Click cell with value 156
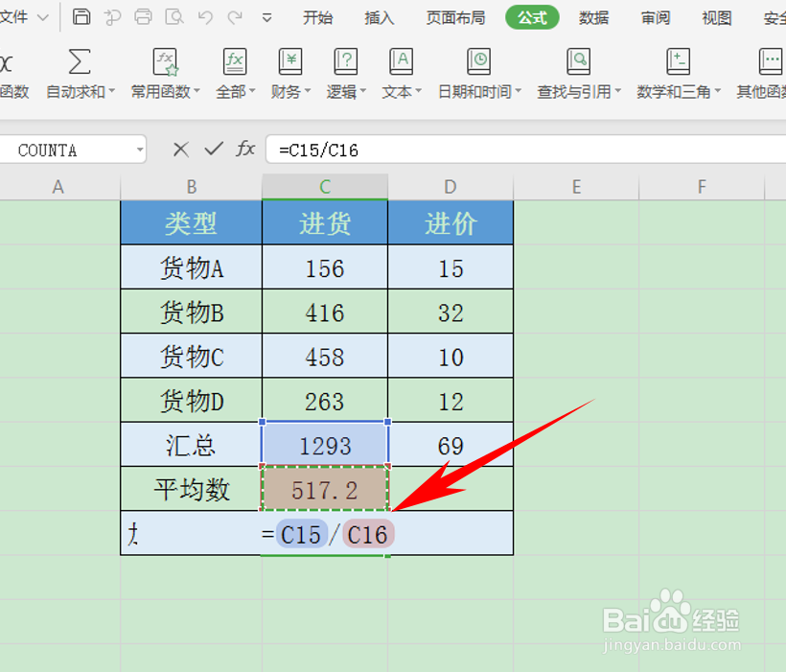786x672 pixels. [x=325, y=267]
